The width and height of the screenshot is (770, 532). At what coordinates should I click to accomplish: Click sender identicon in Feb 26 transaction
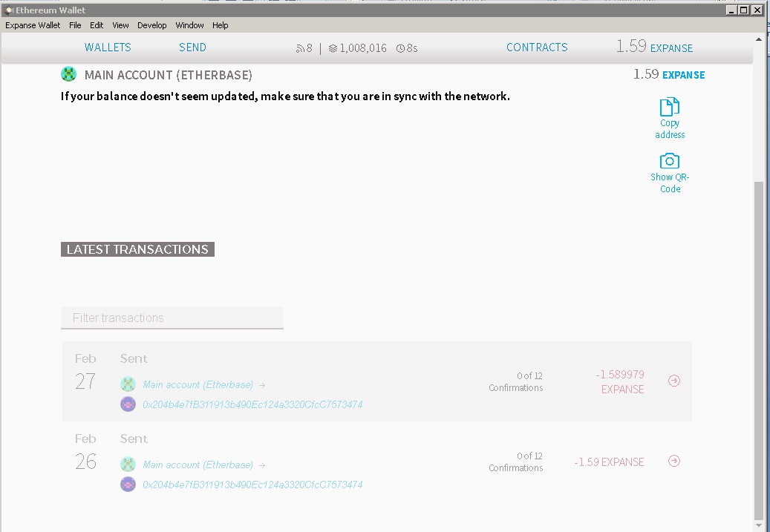(128, 464)
